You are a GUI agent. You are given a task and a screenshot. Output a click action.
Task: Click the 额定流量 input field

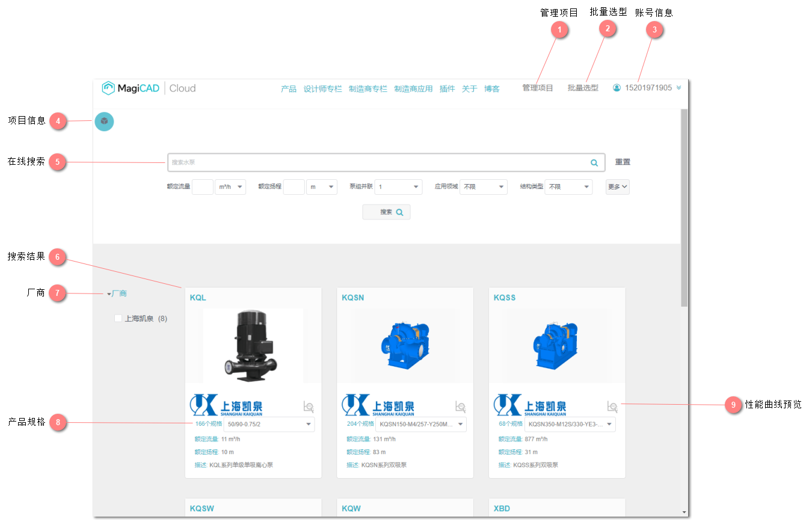pyautogui.click(x=203, y=187)
